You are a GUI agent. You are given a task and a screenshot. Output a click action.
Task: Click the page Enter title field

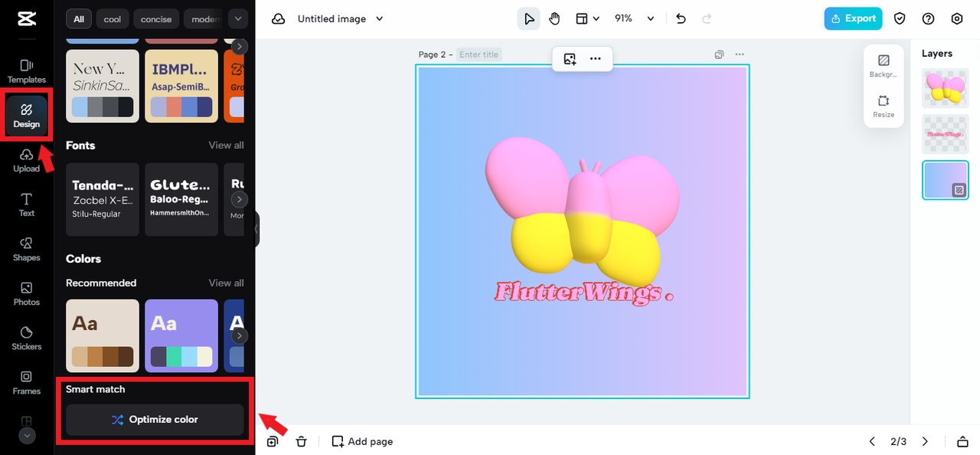(x=479, y=54)
